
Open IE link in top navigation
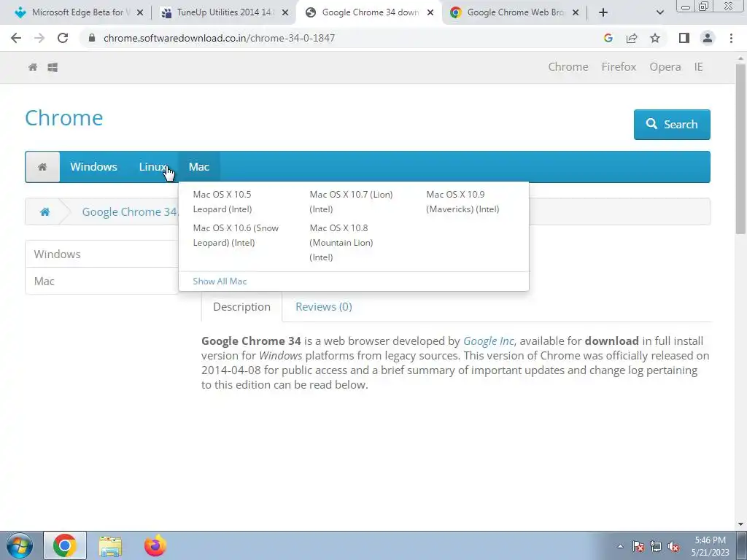coord(698,66)
